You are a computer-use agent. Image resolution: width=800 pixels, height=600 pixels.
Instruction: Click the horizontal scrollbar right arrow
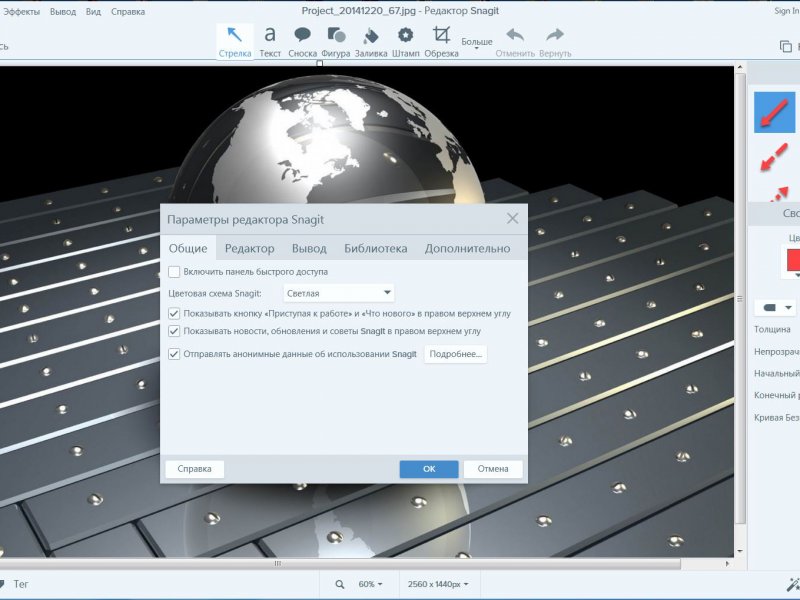(x=728, y=564)
